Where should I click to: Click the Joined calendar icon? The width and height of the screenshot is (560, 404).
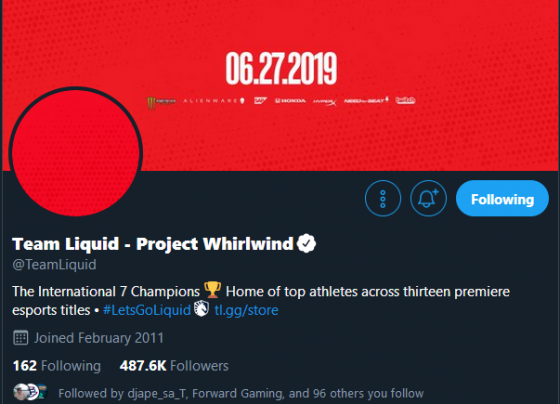tap(21, 338)
